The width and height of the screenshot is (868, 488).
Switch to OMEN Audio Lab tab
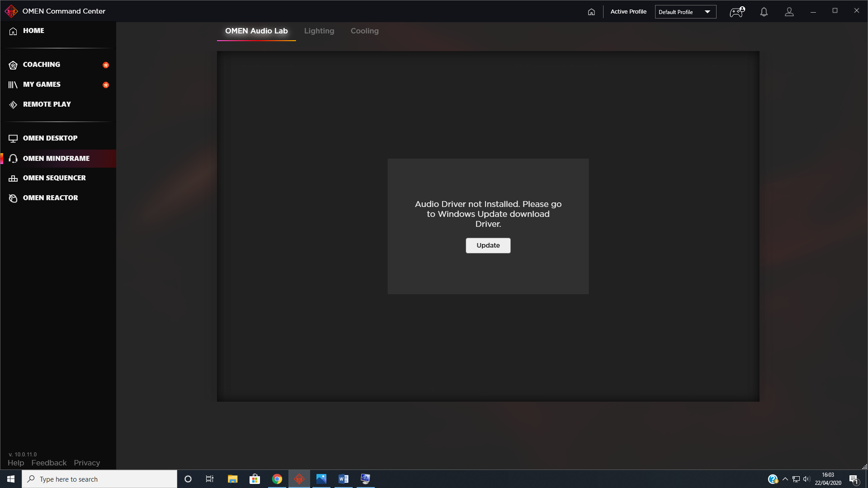pyautogui.click(x=256, y=31)
